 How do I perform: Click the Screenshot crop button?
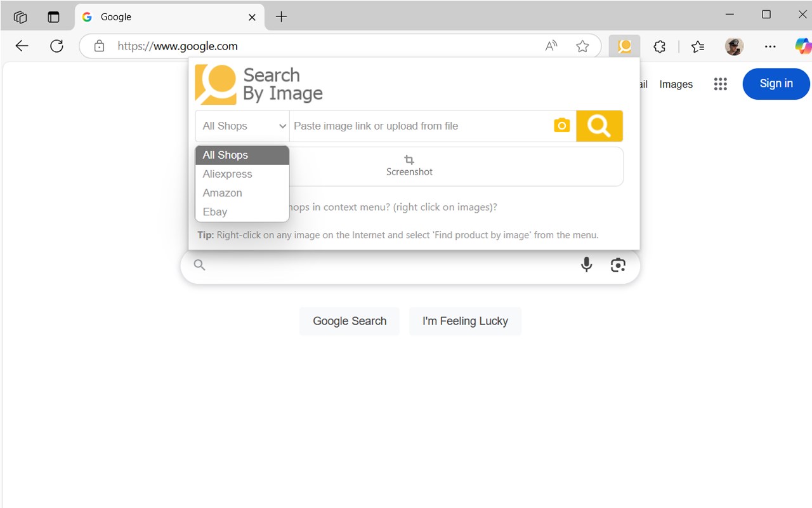tap(409, 166)
